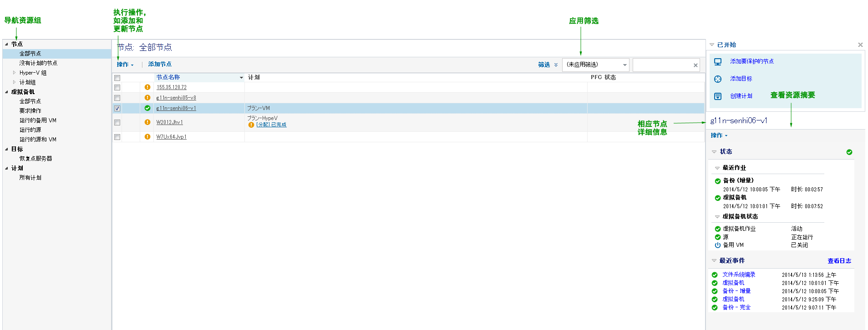Toggle the select-all checkbox in table header
The height and width of the screenshot is (330, 868).
click(x=117, y=78)
